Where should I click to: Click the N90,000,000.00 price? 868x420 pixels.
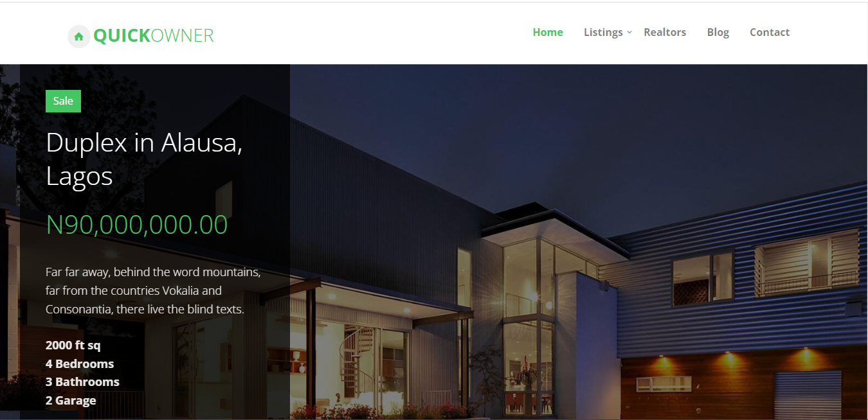coord(137,225)
